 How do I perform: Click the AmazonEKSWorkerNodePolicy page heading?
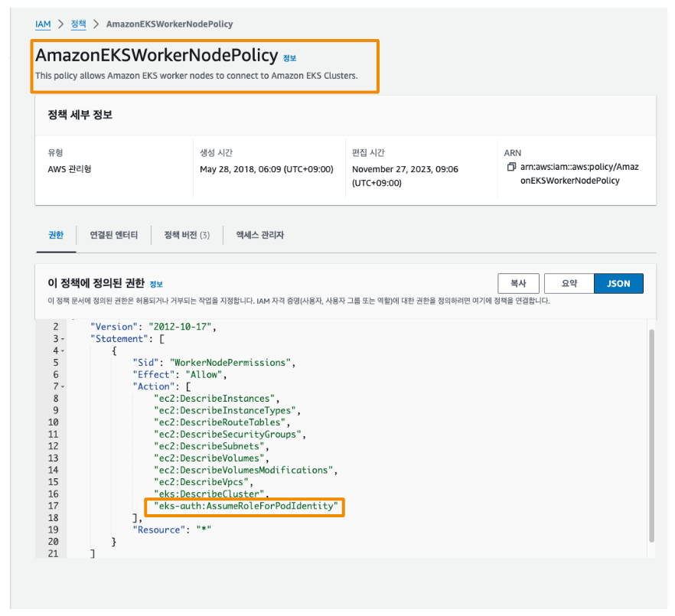click(x=157, y=55)
